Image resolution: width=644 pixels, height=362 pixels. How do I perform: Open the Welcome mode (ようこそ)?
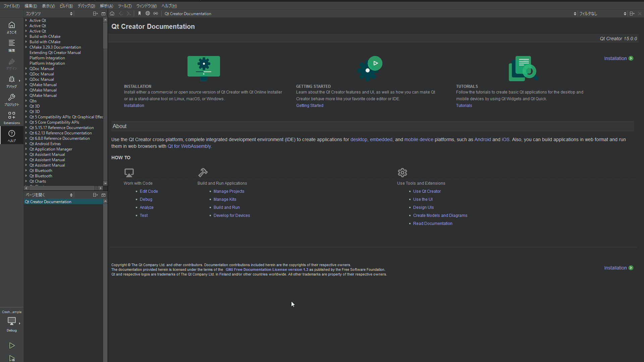pyautogui.click(x=12, y=27)
